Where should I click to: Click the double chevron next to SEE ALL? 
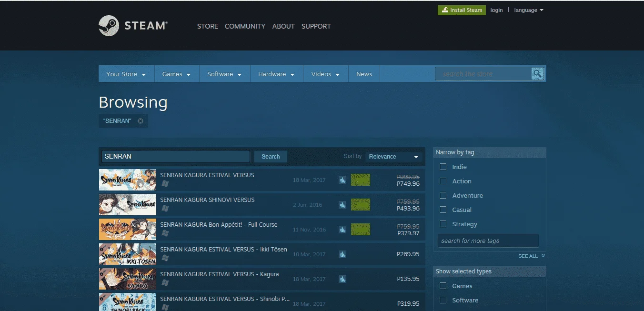click(543, 256)
